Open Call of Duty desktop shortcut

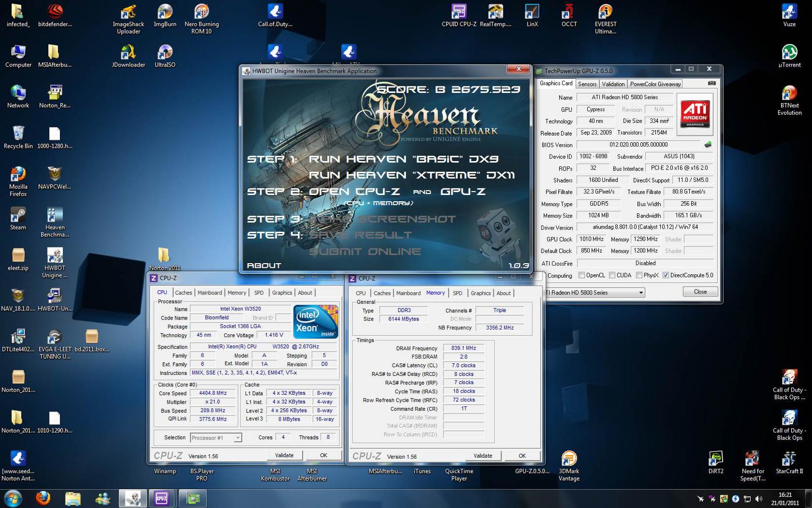pos(275,16)
